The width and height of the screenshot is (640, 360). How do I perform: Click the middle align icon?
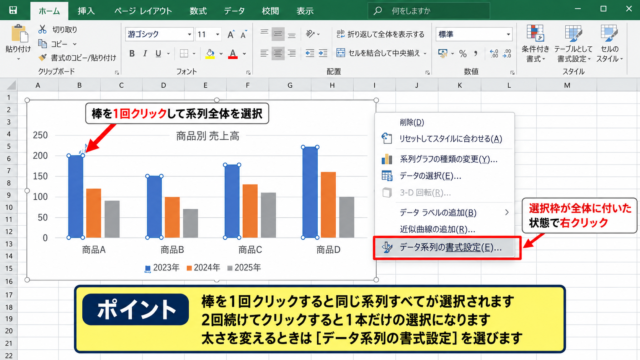[278, 34]
